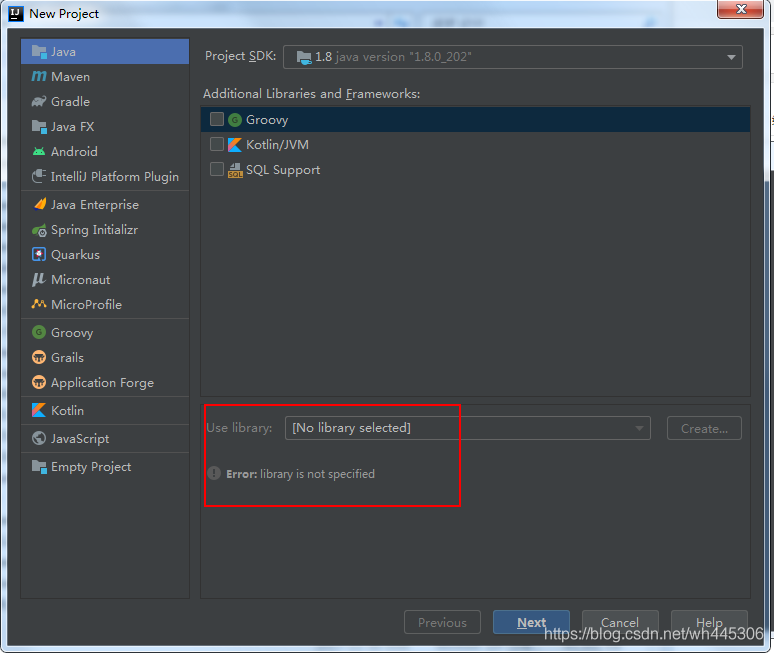The height and width of the screenshot is (653, 774).
Task: Select the Java project type icon
Action: click(x=39, y=51)
